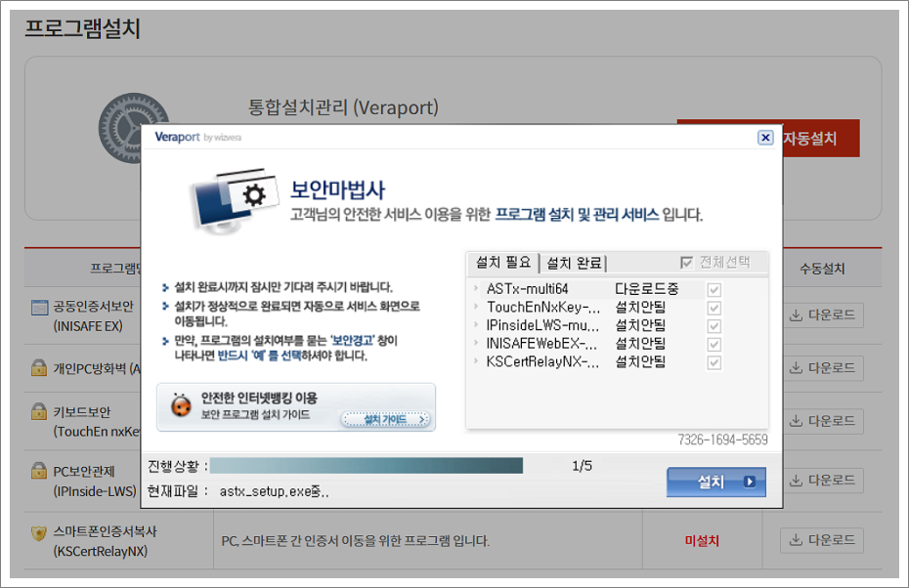Expand the TouchEnNxKey row arrow

[x=476, y=307]
